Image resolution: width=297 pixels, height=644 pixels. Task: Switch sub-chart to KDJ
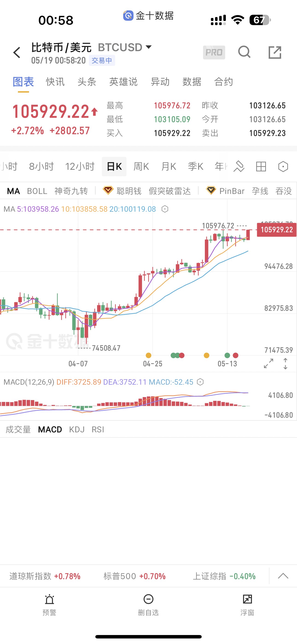point(77,429)
